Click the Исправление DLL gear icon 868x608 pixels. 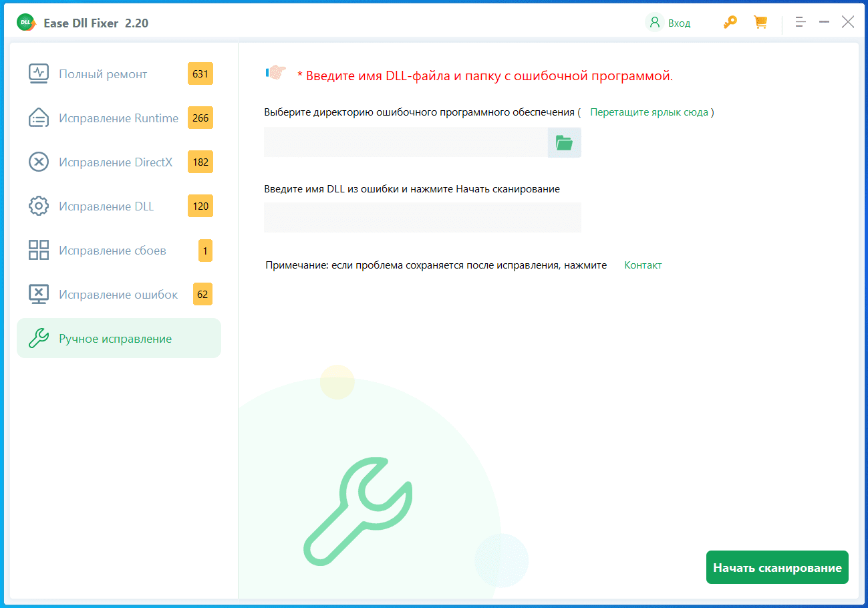(39, 206)
